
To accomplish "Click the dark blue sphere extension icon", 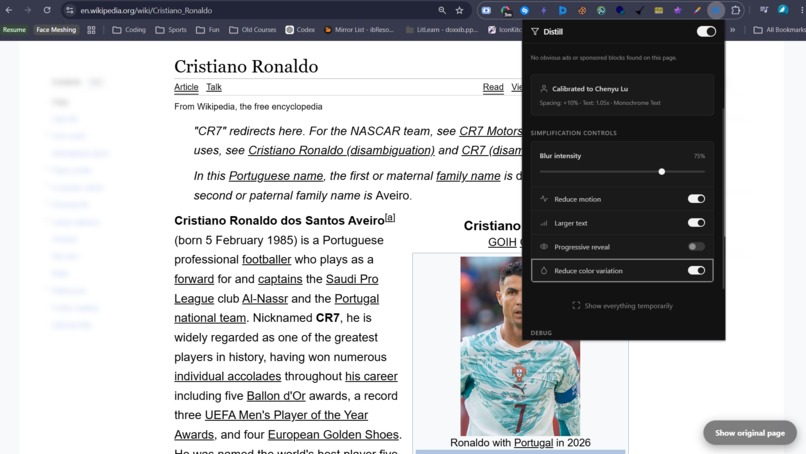I will pyautogui.click(x=620, y=10).
